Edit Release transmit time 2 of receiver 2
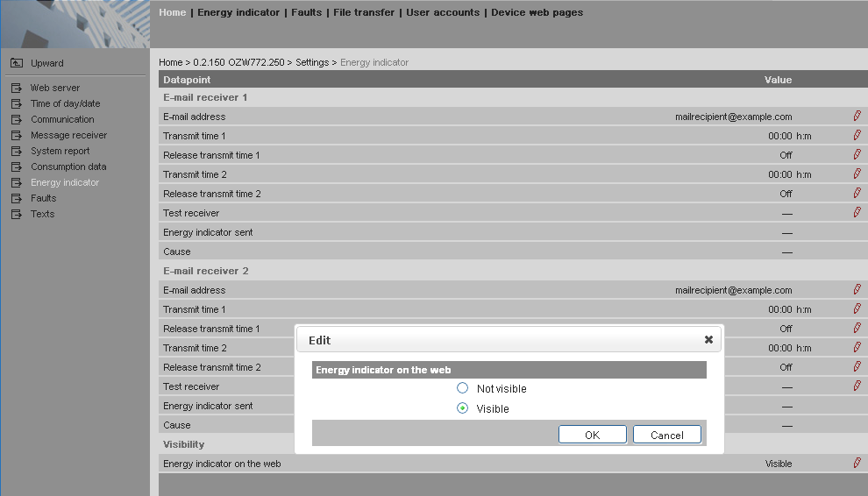This screenshot has height=496, width=868. coord(857,366)
